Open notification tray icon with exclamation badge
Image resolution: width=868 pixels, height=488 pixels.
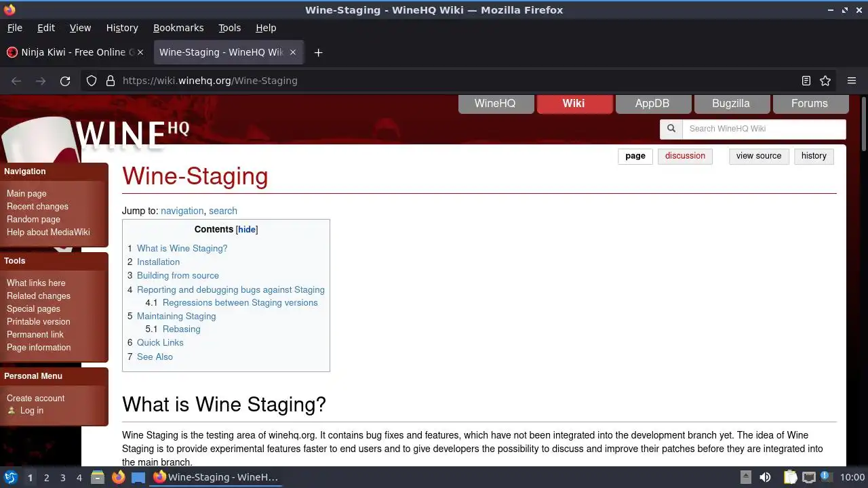(827, 477)
